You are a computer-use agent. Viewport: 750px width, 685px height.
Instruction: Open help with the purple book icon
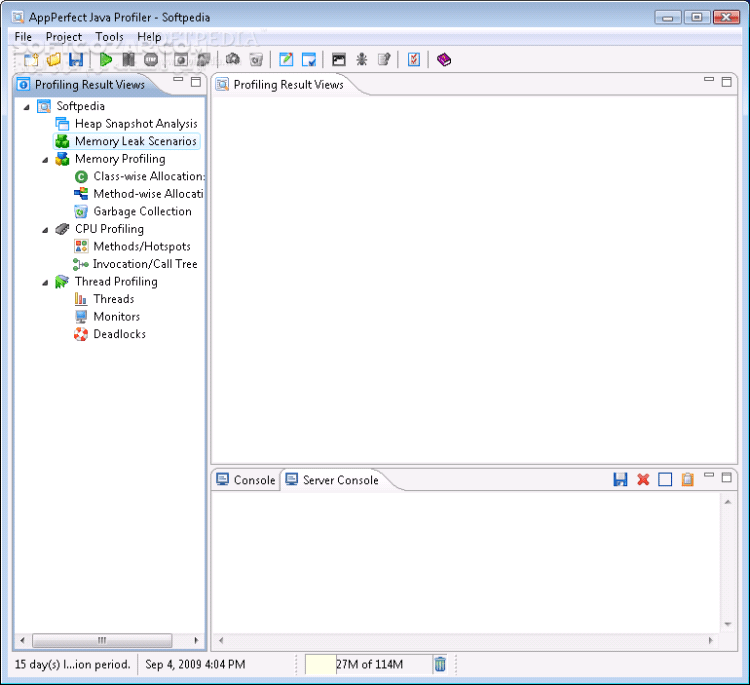tap(444, 60)
